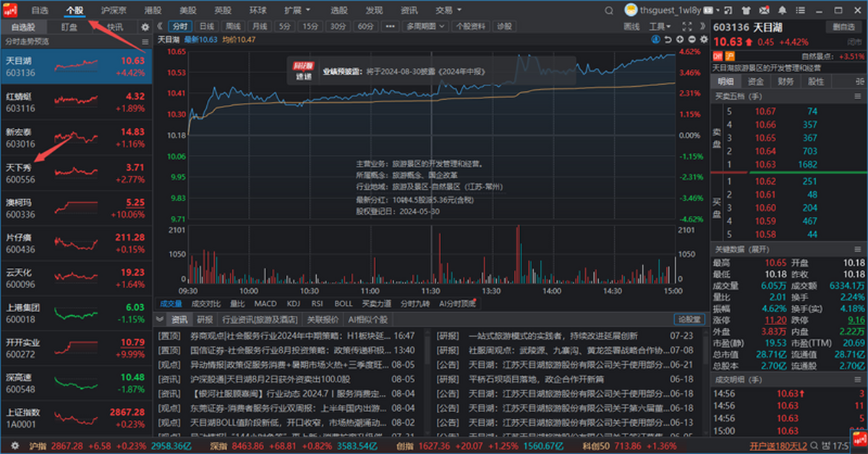Select the 日线 period toggle
Screen dimensions: 868x454
click(x=207, y=26)
